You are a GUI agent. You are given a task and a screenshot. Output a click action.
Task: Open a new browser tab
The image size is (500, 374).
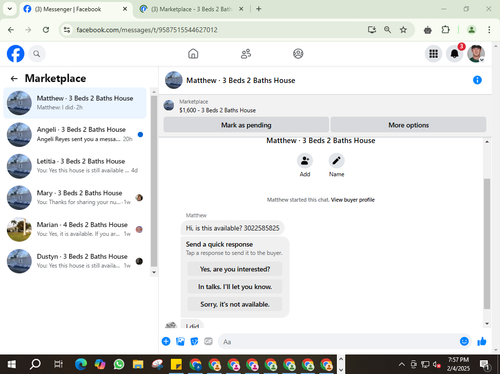point(259,9)
